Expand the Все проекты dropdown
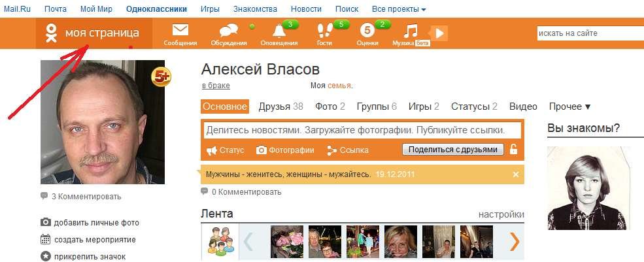Screen dimensions: 644x262 (x=399, y=9)
